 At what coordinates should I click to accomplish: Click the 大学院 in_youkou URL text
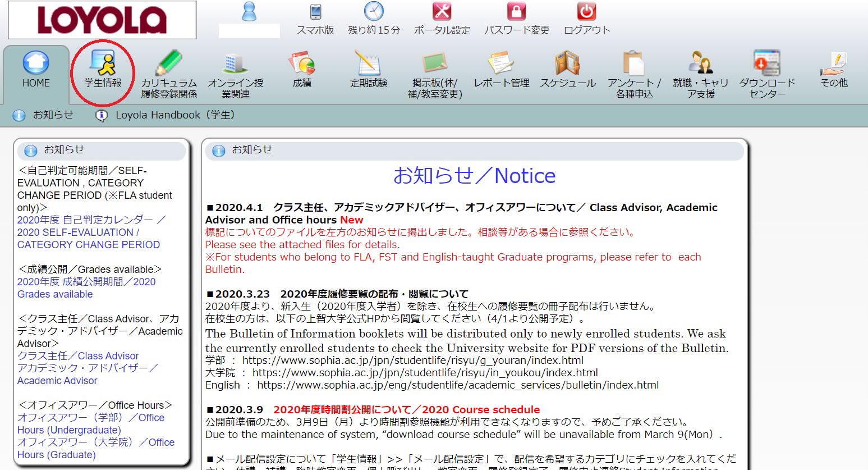pos(425,372)
